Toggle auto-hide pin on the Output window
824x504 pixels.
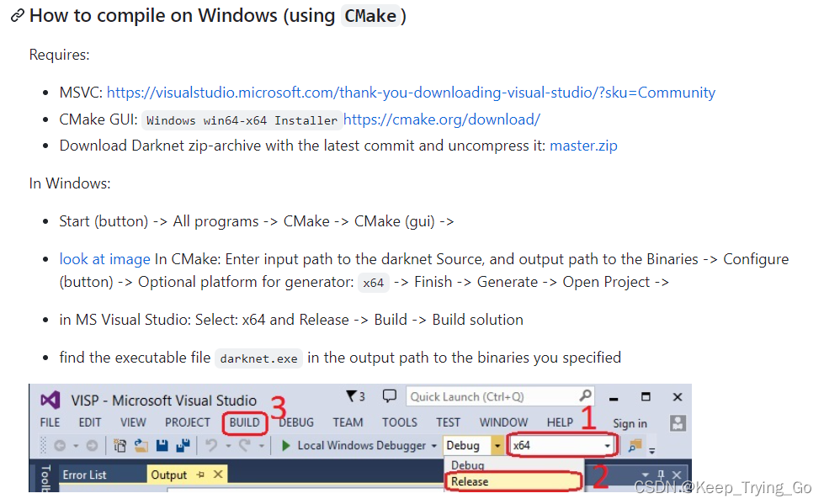click(200, 475)
